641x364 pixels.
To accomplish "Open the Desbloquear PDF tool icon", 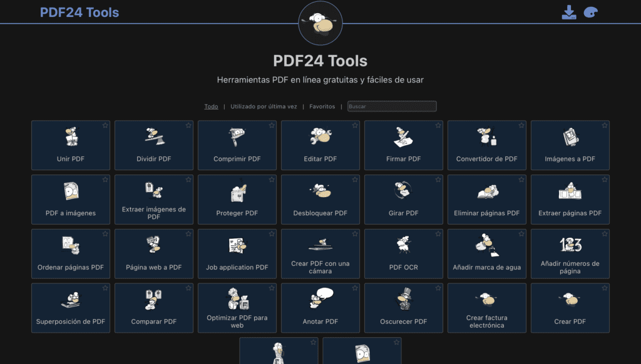I will pos(320,190).
